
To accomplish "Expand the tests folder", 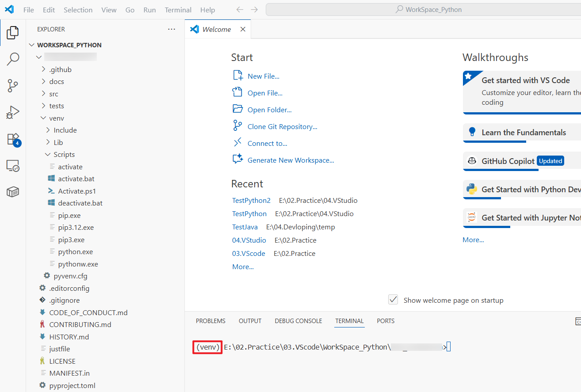I will click(x=43, y=106).
